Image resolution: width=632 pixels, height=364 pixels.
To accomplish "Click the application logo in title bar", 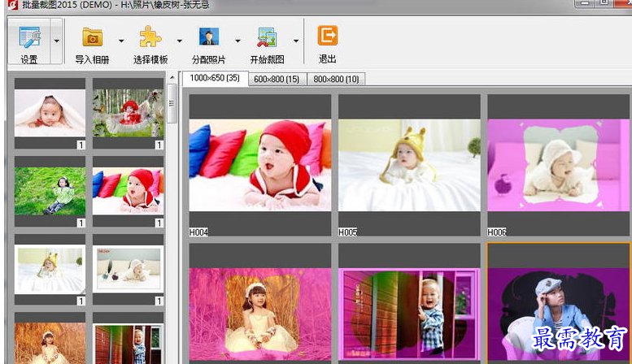I will click(13, 5).
